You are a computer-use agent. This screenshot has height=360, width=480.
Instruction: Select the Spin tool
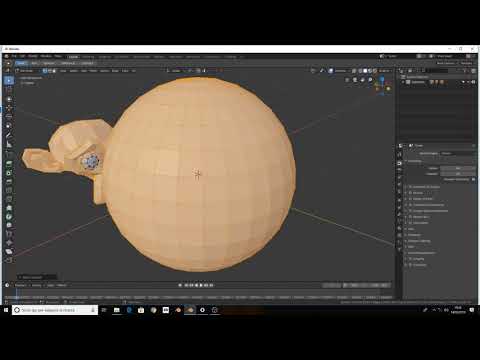[9, 216]
